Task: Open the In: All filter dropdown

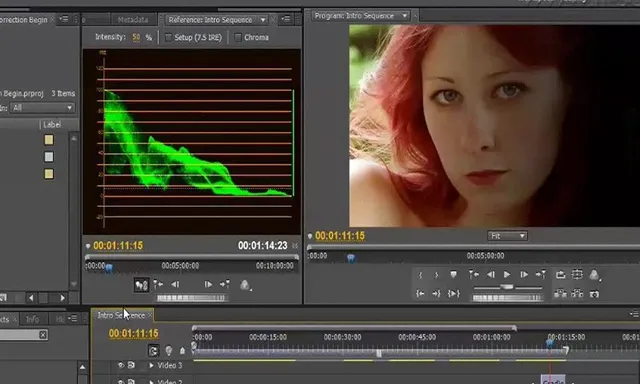Action: [42, 108]
